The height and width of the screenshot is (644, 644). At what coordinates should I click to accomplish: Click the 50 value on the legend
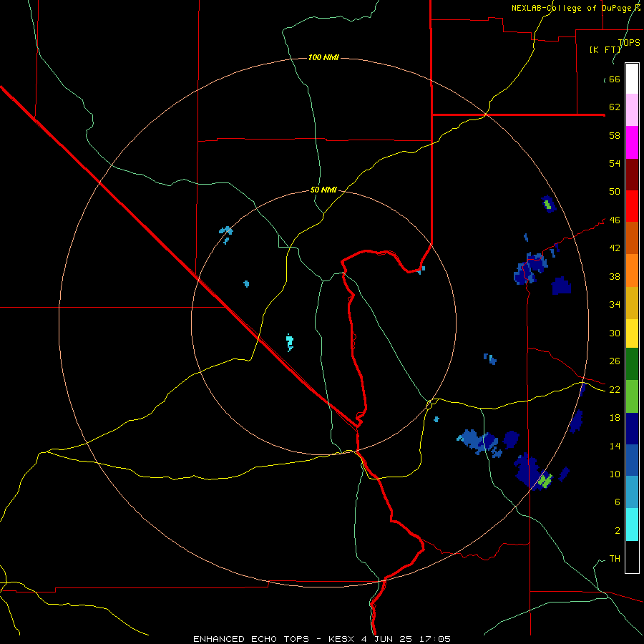tap(615, 191)
